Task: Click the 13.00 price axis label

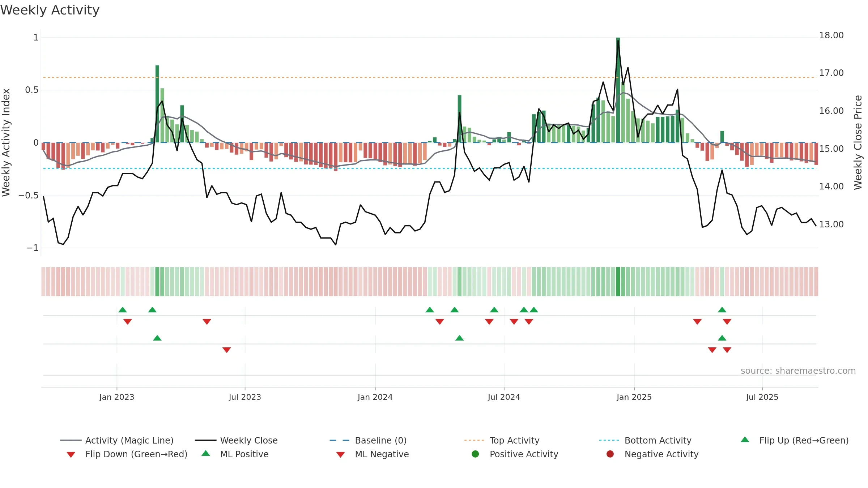Action: click(x=831, y=224)
